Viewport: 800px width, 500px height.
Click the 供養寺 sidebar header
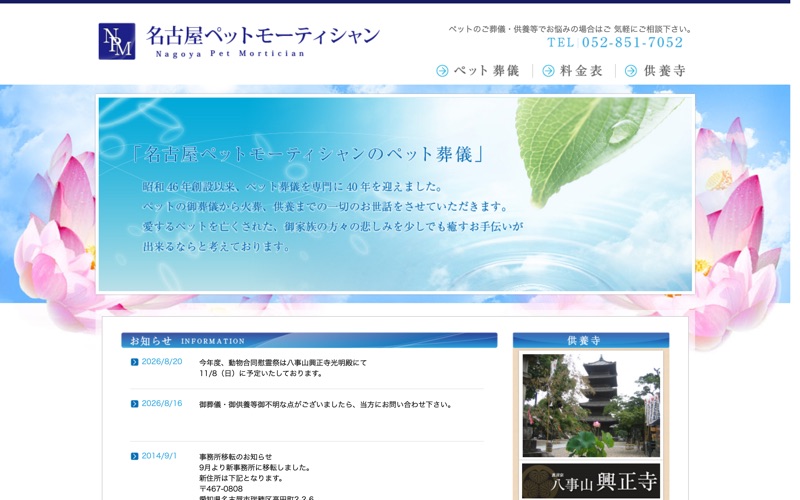click(591, 340)
